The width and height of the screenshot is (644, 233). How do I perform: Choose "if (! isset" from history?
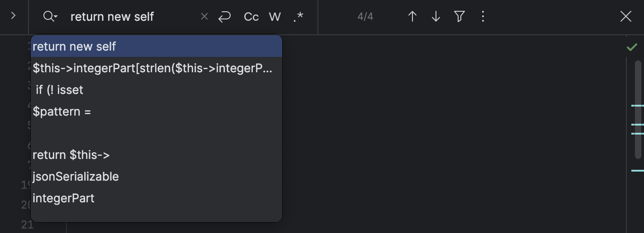pos(60,90)
